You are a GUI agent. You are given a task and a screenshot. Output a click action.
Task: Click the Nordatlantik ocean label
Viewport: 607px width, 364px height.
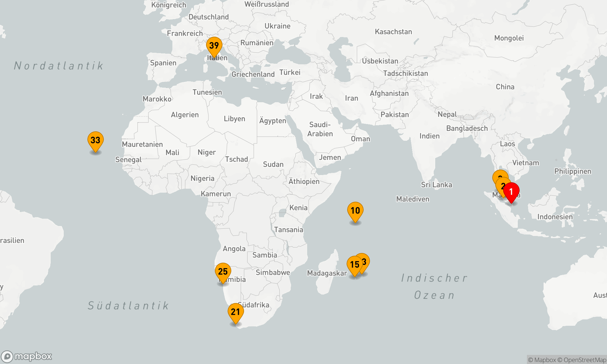tap(59, 66)
